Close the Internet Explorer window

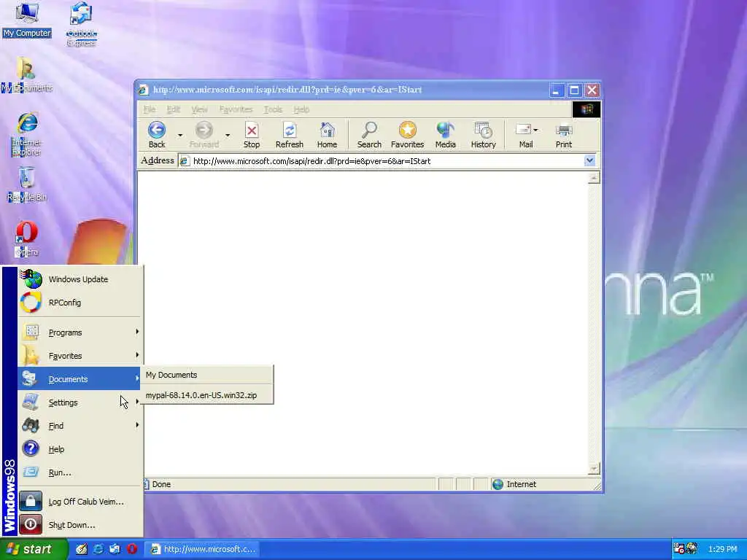pos(592,90)
